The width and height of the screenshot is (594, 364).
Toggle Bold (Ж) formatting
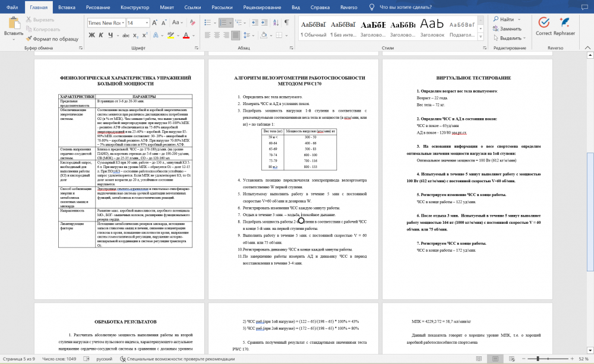(91, 35)
